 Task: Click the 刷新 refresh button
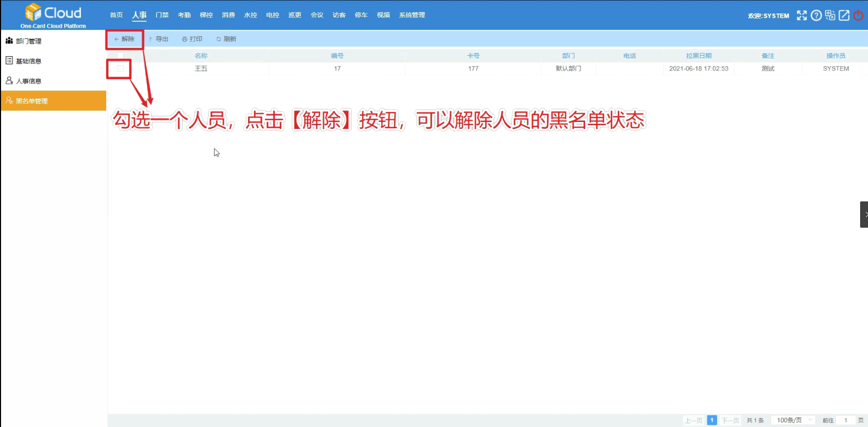pyautogui.click(x=227, y=39)
